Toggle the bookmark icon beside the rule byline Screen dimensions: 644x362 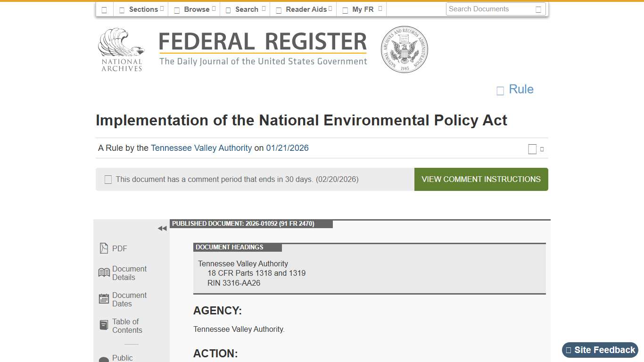pyautogui.click(x=532, y=148)
